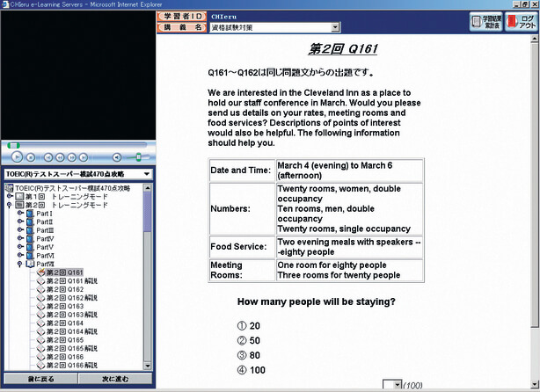Screen dimensions: 540x392
Task: Mute audio with the speaker icon
Action: click(117, 157)
